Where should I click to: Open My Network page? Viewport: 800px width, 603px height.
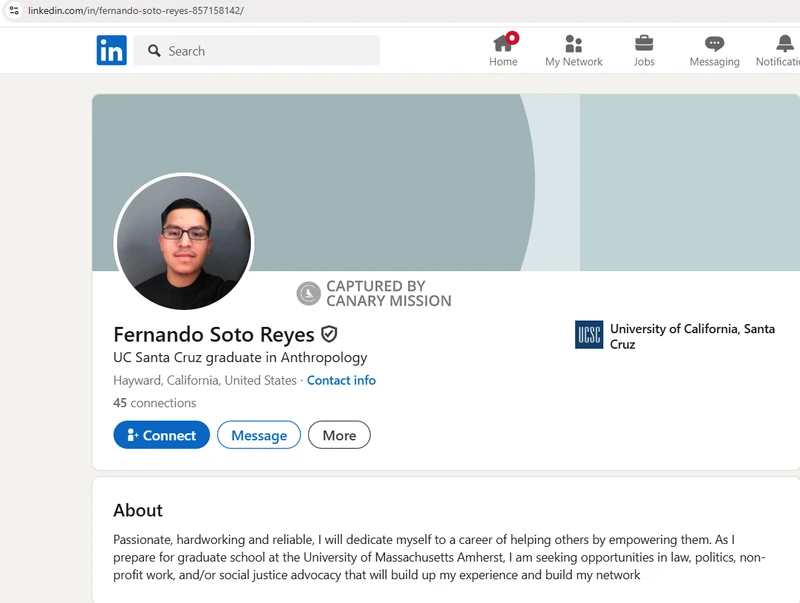click(x=573, y=51)
